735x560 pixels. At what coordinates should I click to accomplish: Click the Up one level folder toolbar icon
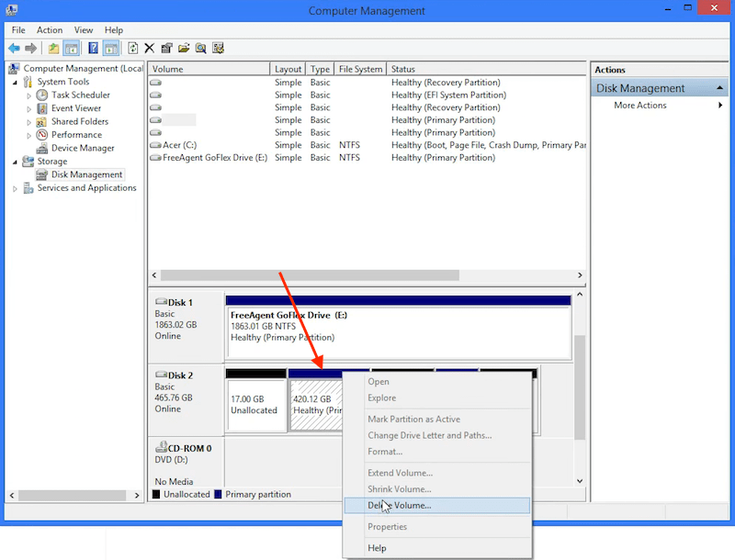[53, 48]
